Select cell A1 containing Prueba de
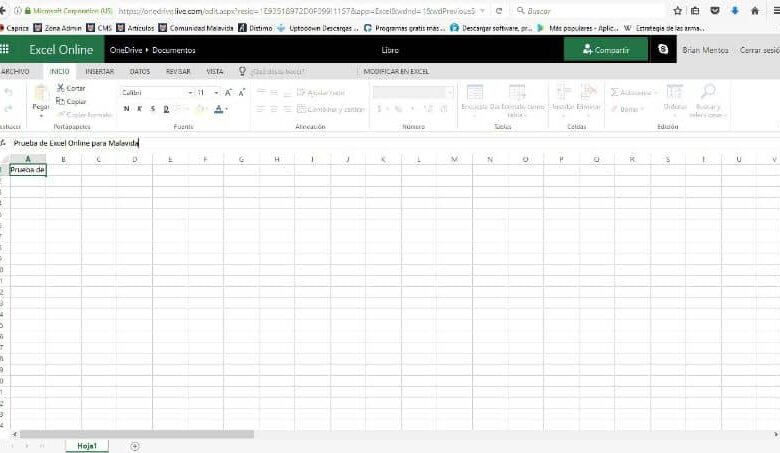 28,170
